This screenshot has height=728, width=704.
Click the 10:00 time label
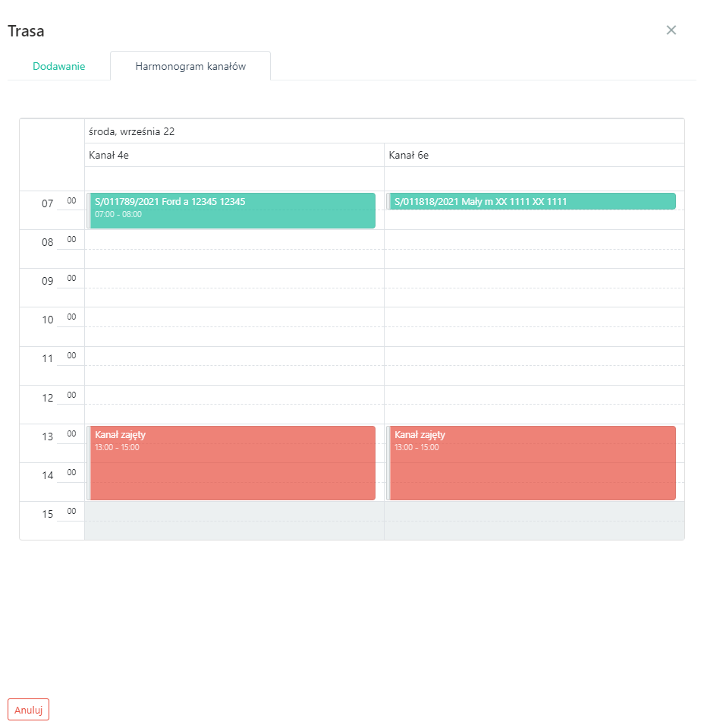point(52,320)
